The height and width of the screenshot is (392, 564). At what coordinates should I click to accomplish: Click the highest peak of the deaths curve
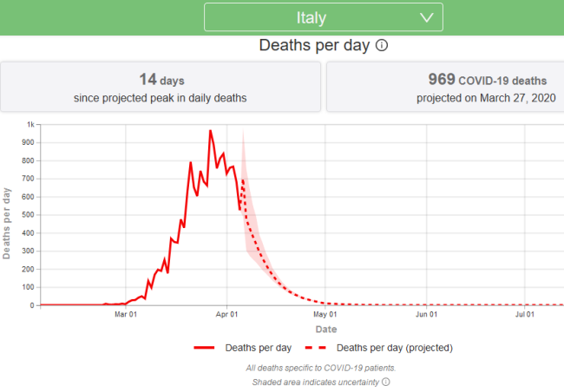tap(210, 131)
